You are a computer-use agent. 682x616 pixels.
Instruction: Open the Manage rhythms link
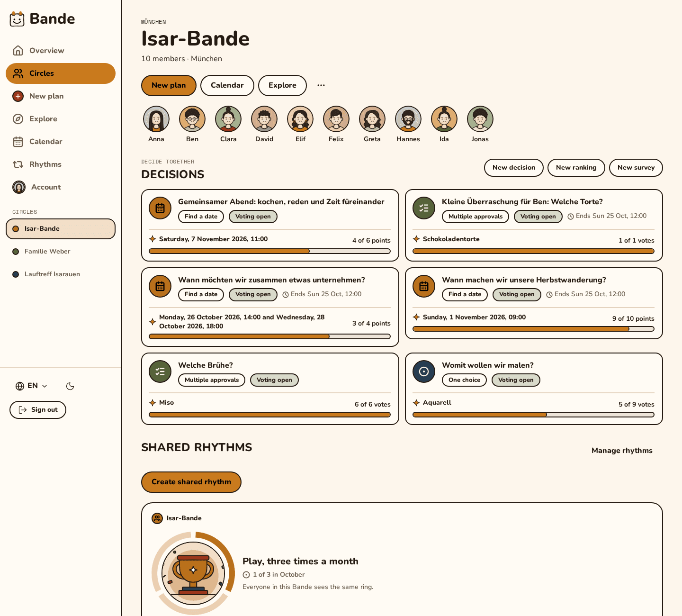pyautogui.click(x=622, y=451)
